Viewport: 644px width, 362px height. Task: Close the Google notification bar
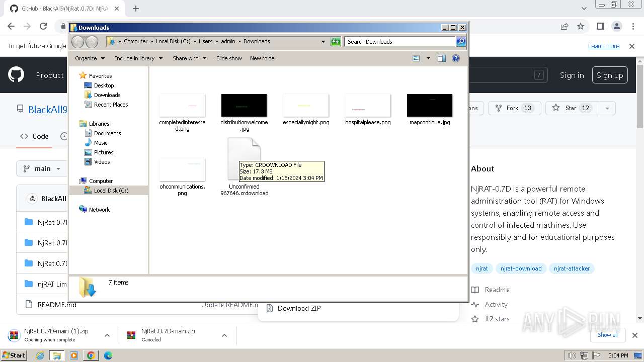[x=632, y=46]
